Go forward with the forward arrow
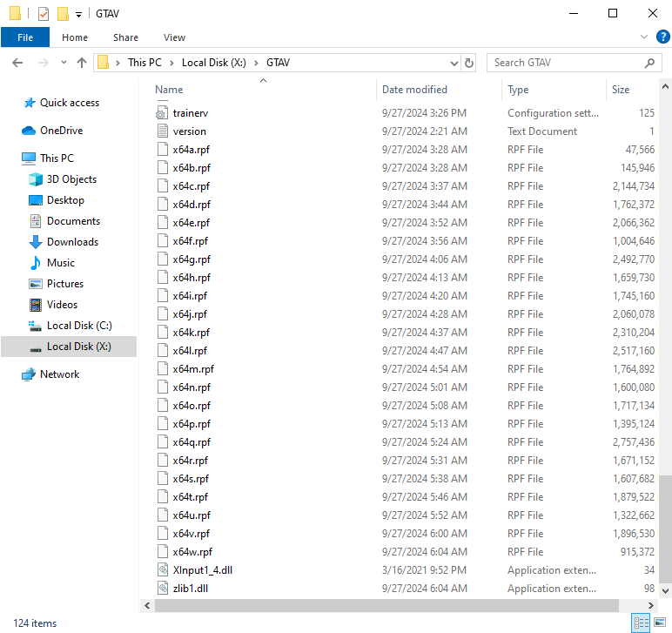This screenshot has height=633, width=672. [44, 63]
